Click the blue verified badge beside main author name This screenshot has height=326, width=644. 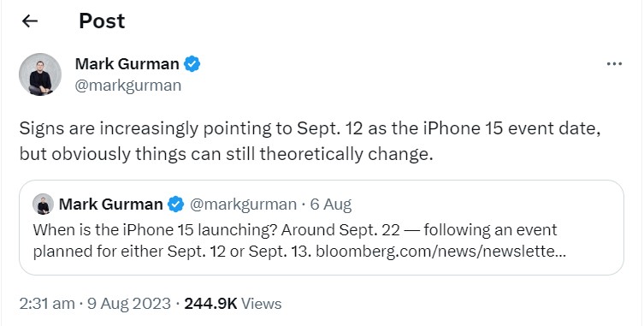(192, 64)
